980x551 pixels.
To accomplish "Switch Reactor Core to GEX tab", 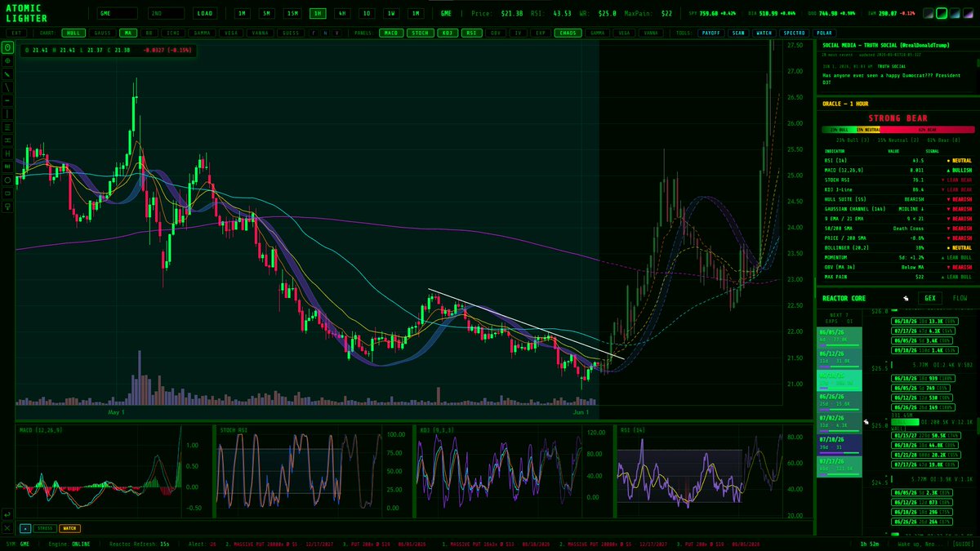I will click(929, 298).
